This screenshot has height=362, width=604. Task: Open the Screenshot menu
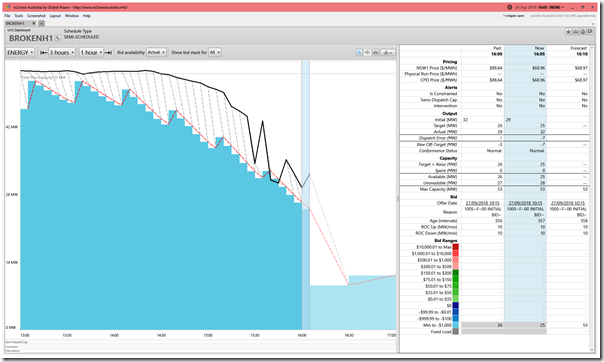point(36,16)
